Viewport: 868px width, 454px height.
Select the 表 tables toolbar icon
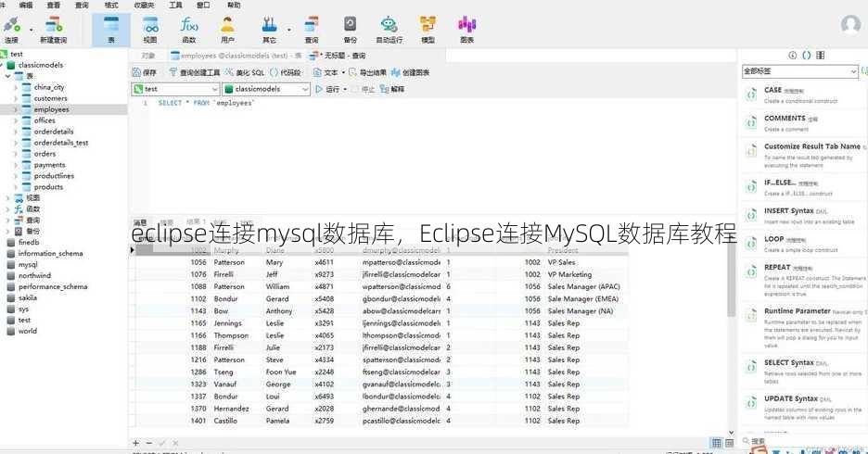click(111, 30)
